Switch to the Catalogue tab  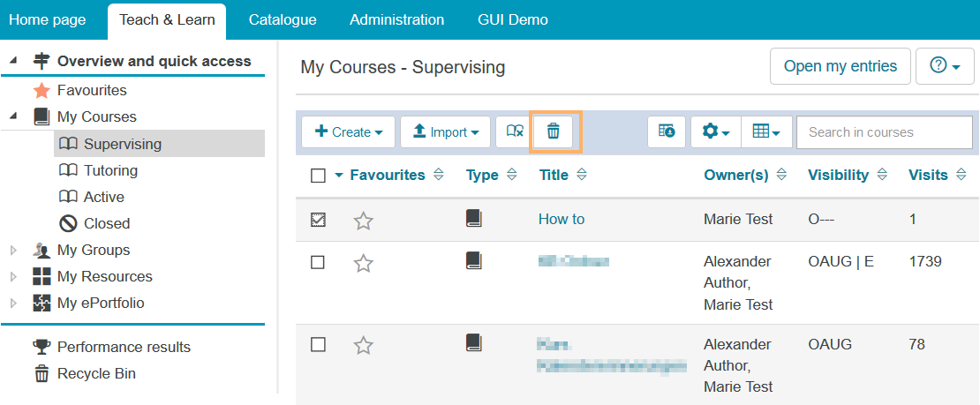[x=282, y=19]
